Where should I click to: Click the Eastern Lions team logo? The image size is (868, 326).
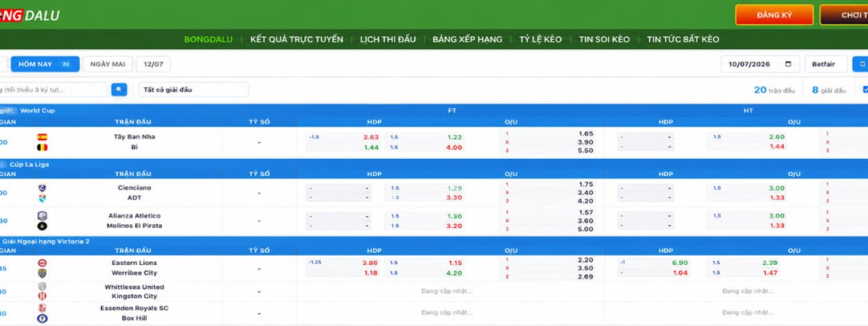pos(42,263)
